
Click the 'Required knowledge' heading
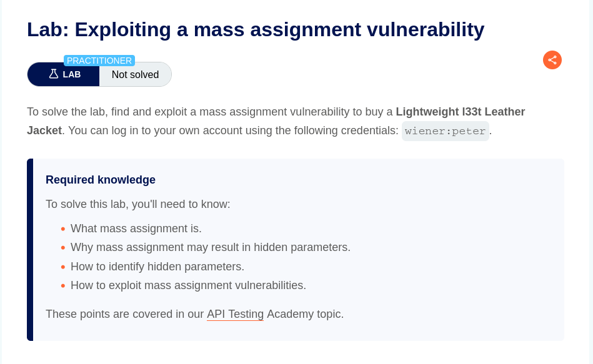pyautogui.click(x=101, y=180)
